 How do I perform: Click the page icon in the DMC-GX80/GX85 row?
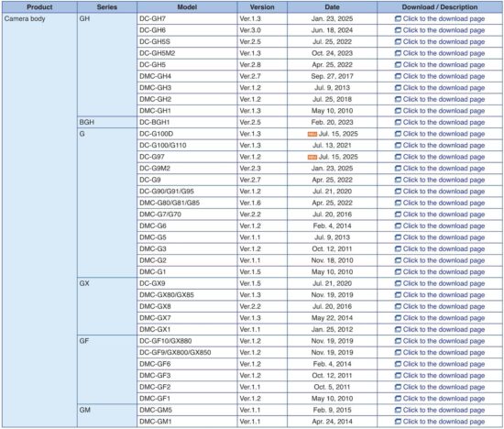[398, 295]
